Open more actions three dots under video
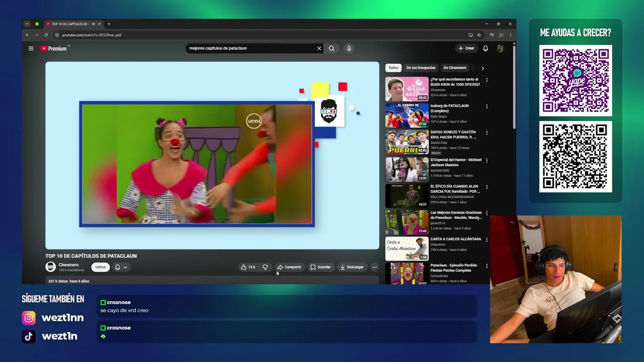Screen dimensions: 644x362 pyautogui.click(x=374, y=267)
